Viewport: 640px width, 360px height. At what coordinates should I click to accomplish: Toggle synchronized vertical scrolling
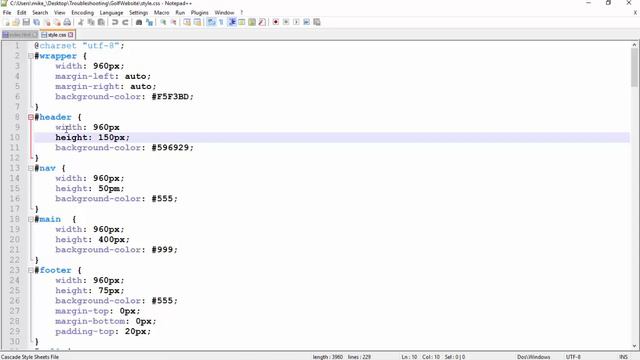coord(187,22)
